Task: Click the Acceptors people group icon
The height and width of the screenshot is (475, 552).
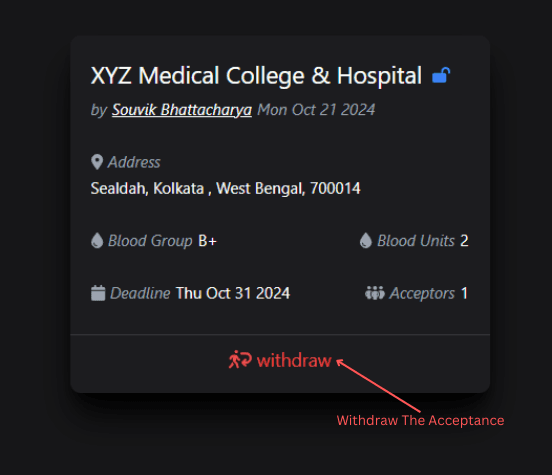Action: point(375,293)
